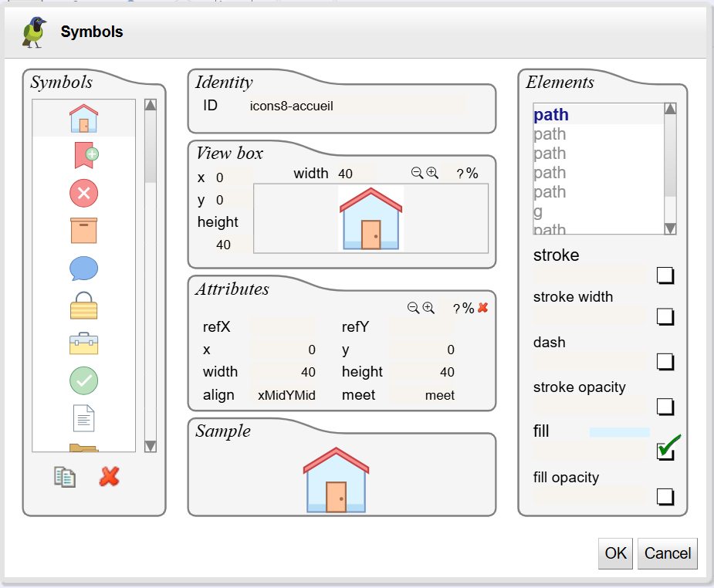Zoom out in the Attributes panel
714x588 pixels.
tap(413, 308)
